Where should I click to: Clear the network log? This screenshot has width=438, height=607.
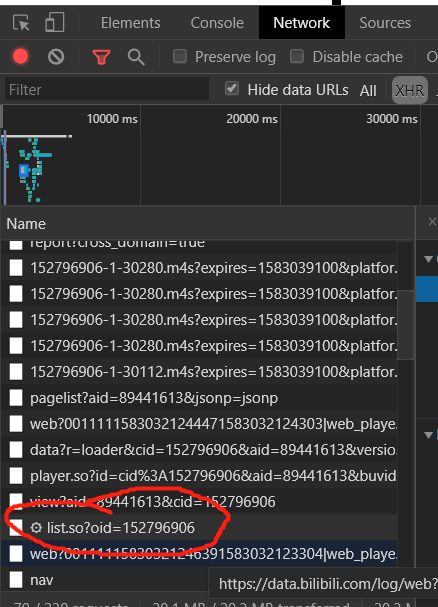tap(56, 57)
